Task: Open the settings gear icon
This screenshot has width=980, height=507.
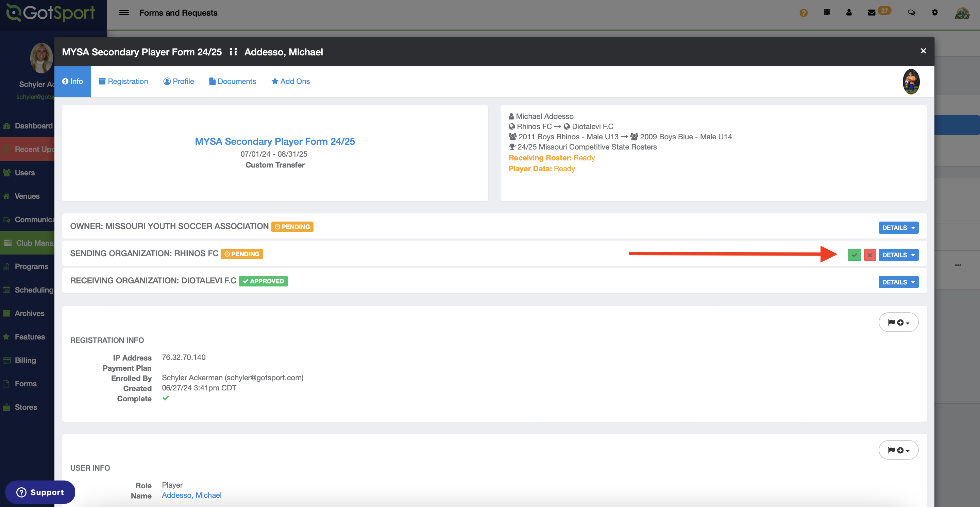Action: [935, 12]
